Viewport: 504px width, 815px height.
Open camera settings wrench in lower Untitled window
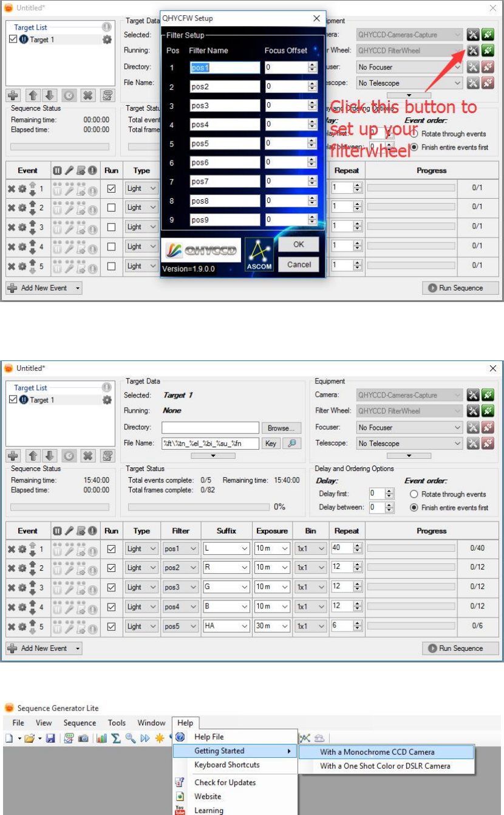tap(473, 395)
